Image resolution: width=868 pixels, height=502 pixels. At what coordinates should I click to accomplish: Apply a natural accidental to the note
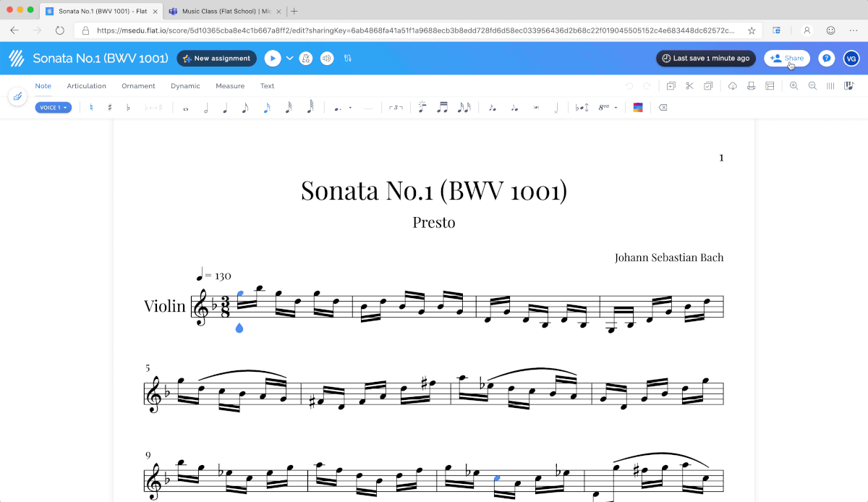click(x=91, y=108)
